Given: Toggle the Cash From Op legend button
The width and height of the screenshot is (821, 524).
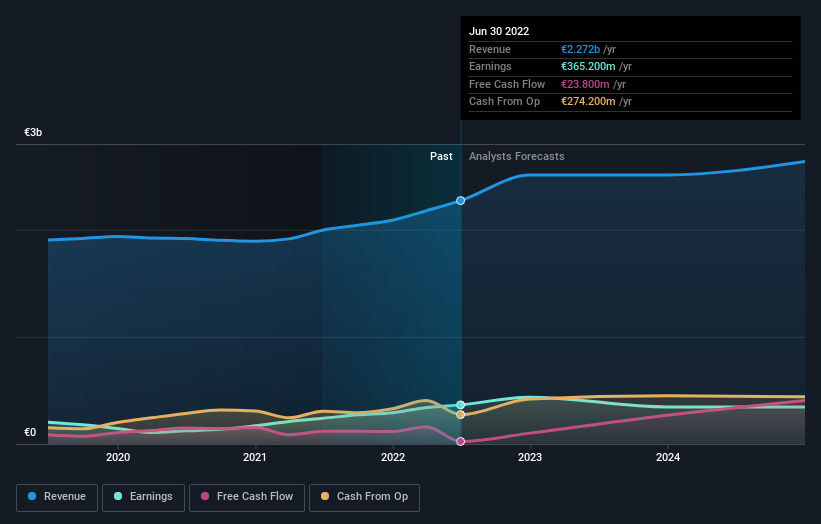Looking at the screenshot, I should point(364,497).
